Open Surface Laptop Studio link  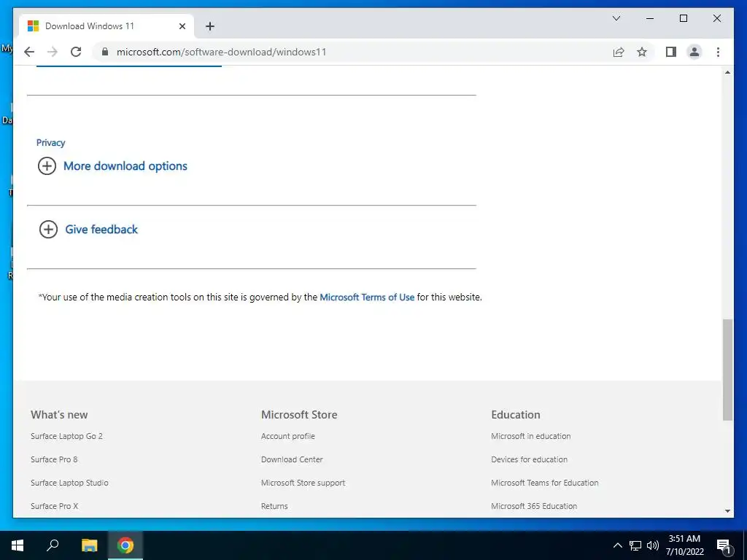69,483
